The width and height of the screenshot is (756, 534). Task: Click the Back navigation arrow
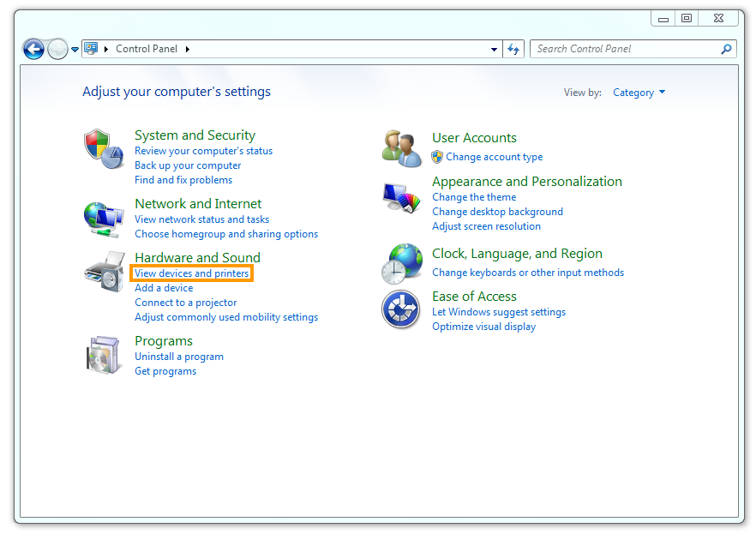pos(33,49)
